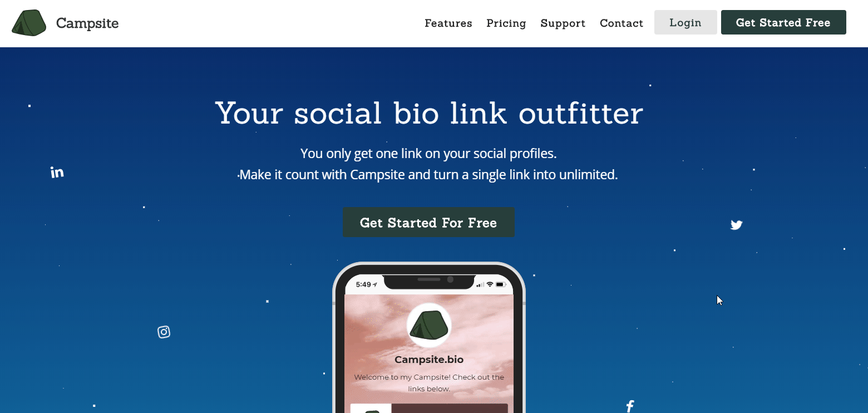Click the cellular signal bars in phone mockup
This screenshot has width=868, height=413.
pyautogui.click(x=480, y=285)
